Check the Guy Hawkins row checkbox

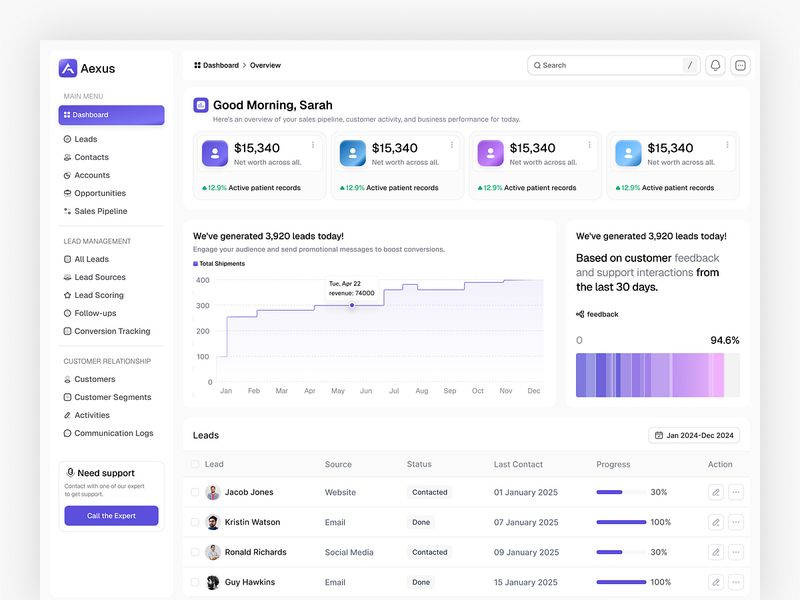195,582
